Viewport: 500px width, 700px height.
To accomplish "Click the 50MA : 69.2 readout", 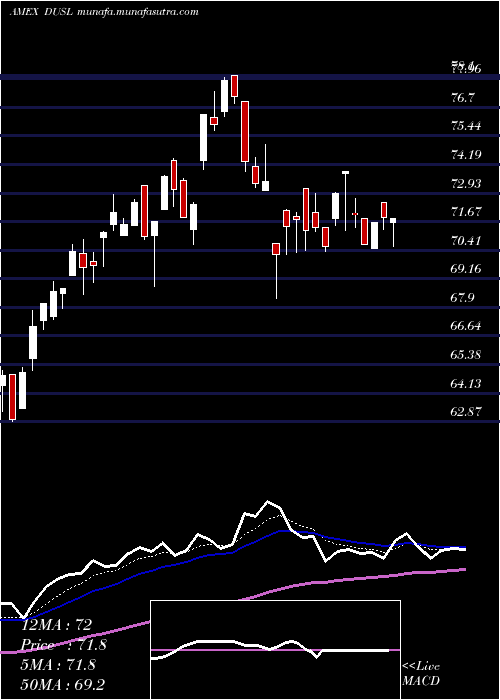I will coord(63,685).
